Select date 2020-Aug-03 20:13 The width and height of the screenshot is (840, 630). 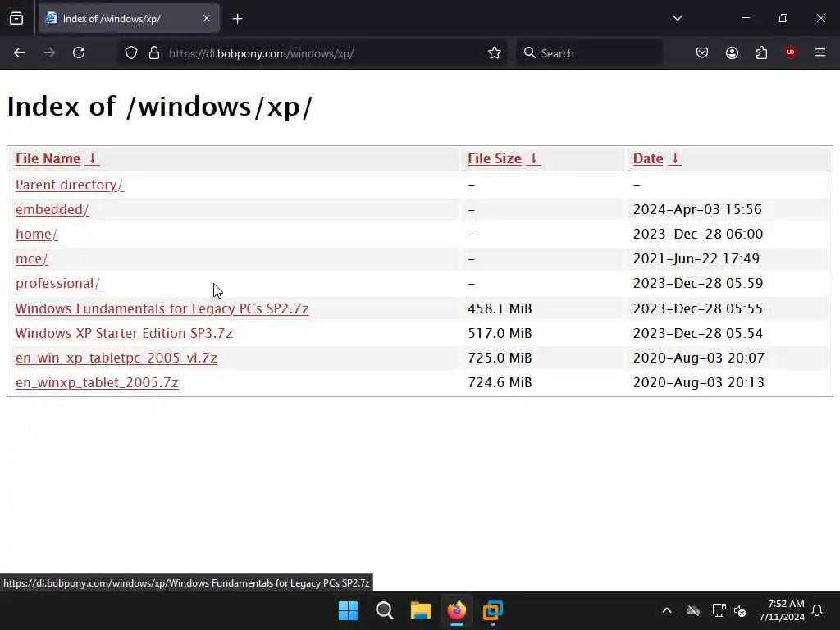699,382
